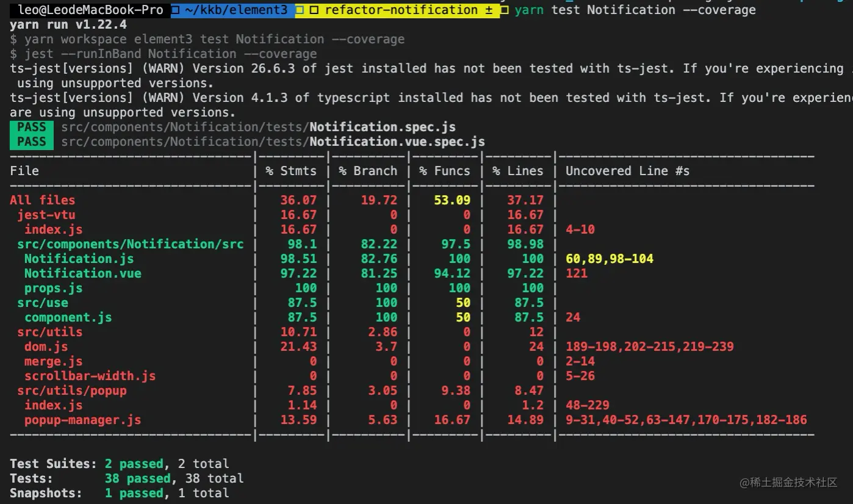Click All files branch value 19.72
The image size is (853, 504).
point(379,200)
